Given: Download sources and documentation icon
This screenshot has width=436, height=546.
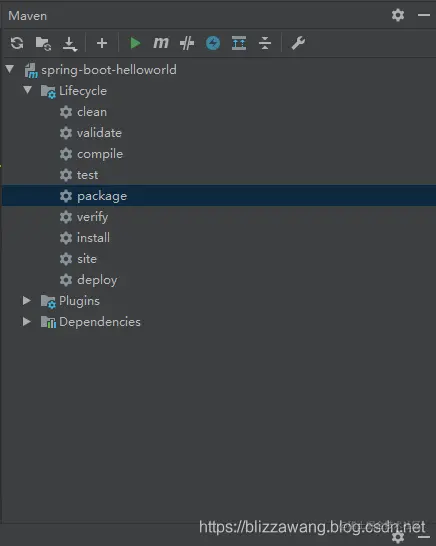Looking at the screenshot, I should pyautogui.click(x=70, y=44).
